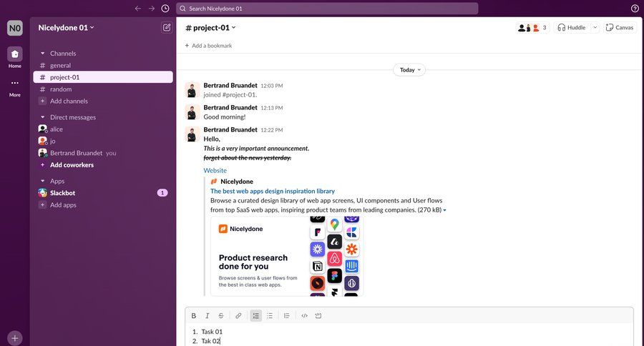Click the search Nicelydone 01 field
Image resolution: width=644 pixels, height=346 pixels.
point(327,8)
